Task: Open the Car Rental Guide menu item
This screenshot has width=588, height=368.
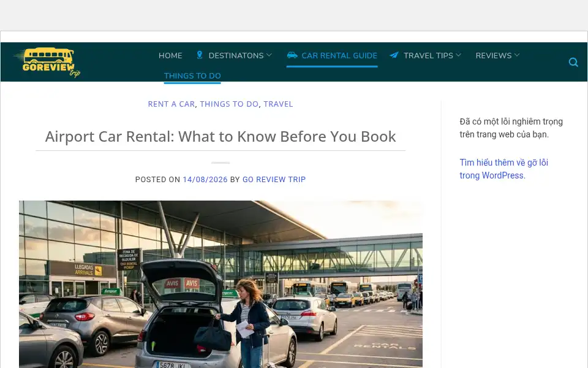Action: pyautogui.click(x=339, y=56)
